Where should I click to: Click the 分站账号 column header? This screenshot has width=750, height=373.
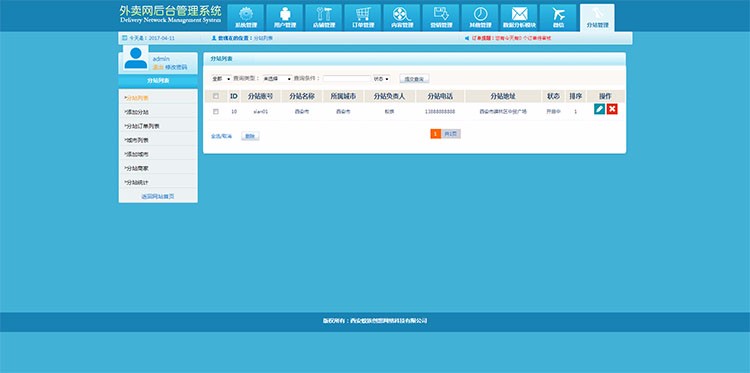click(x=261, y=96)
